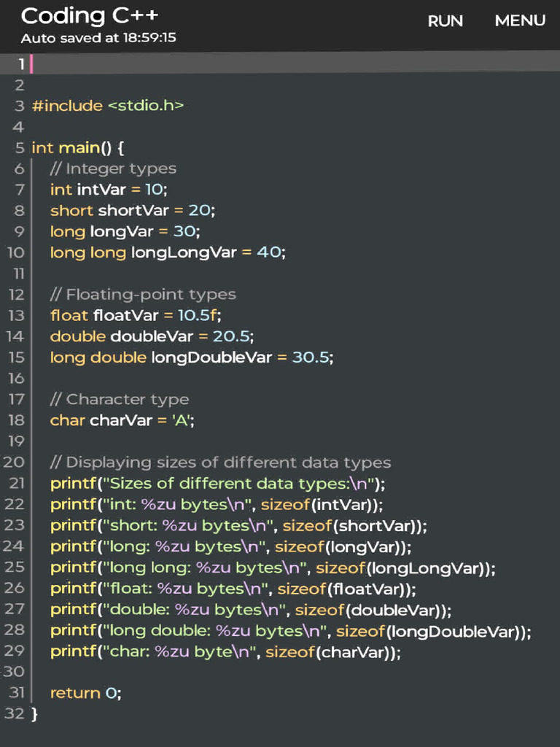Click the charVar = 'A' line
This screenshot has height=747, width=560.
click(x=122, y=420)
